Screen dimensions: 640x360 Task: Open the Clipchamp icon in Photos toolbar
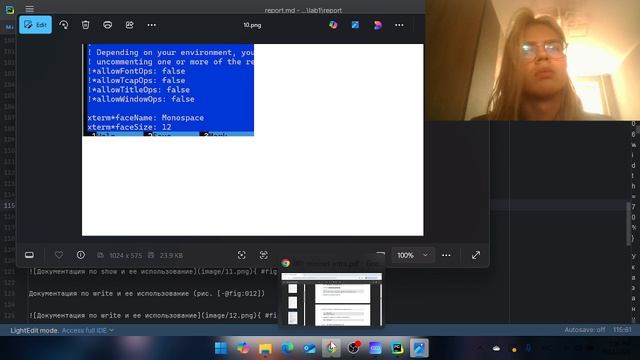pyautogui.click(x=378, y=25)
